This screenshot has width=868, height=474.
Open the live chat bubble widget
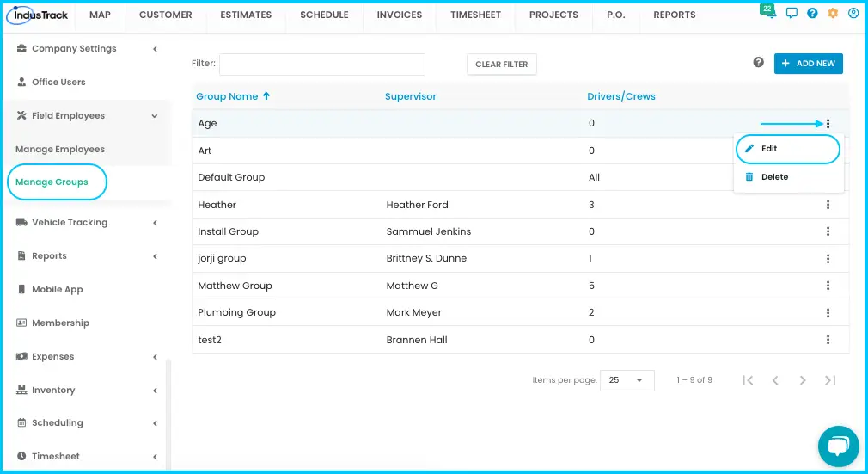pyautogui.click(x=838, y=446)
